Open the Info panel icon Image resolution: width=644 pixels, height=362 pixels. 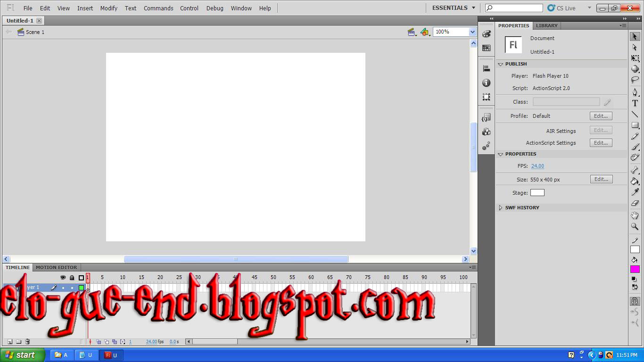click(486, 82)
